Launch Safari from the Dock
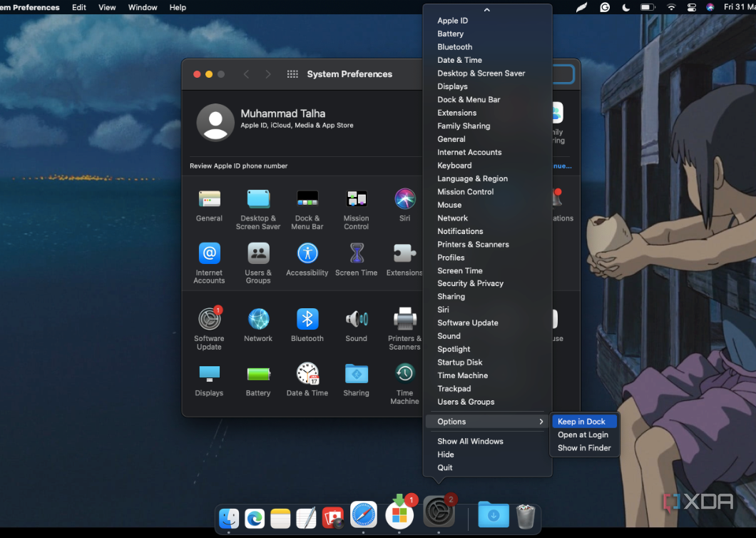This screenshot has height=538, width=756. (x=363, y=514)
